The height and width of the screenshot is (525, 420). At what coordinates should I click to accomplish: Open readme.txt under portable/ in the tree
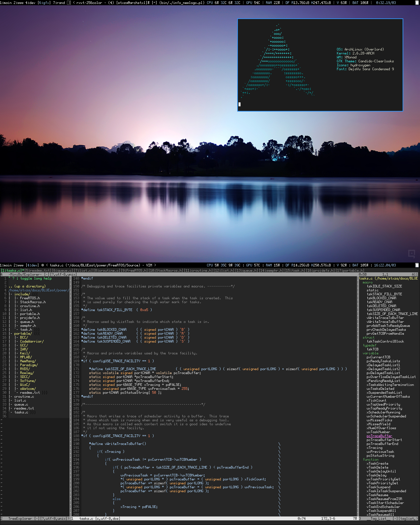click(x=30, y=393)
